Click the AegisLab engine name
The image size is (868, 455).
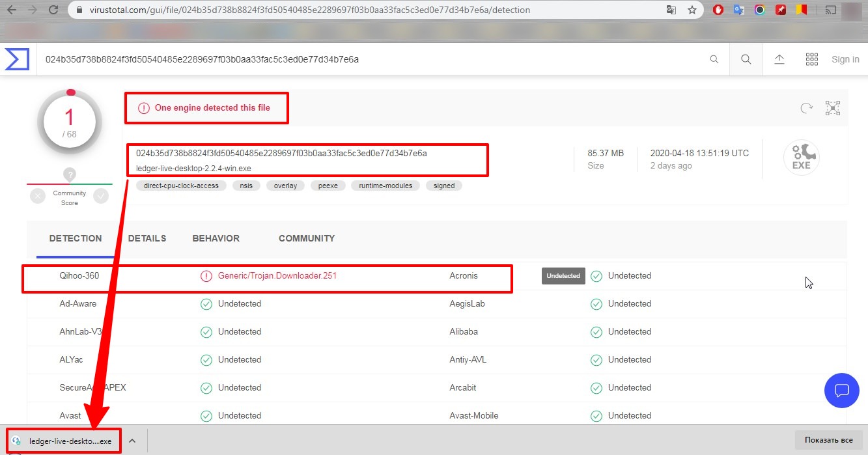pos(467,304)
